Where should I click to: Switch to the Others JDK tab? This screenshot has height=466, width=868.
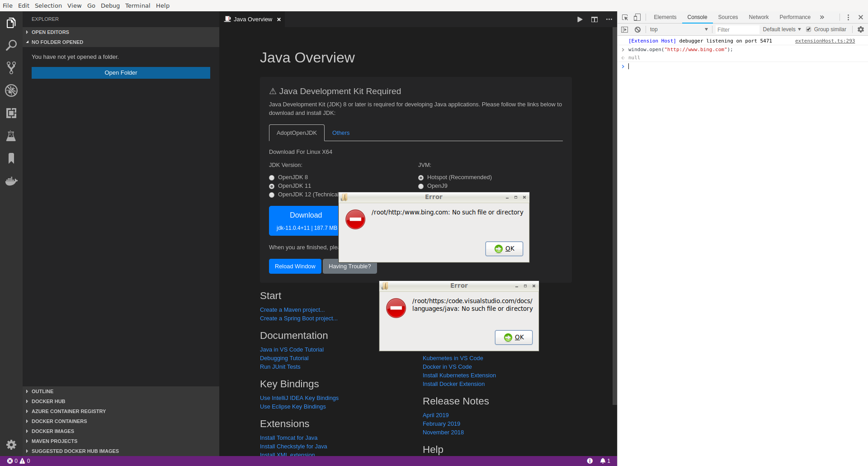click(x=341, y=133)
